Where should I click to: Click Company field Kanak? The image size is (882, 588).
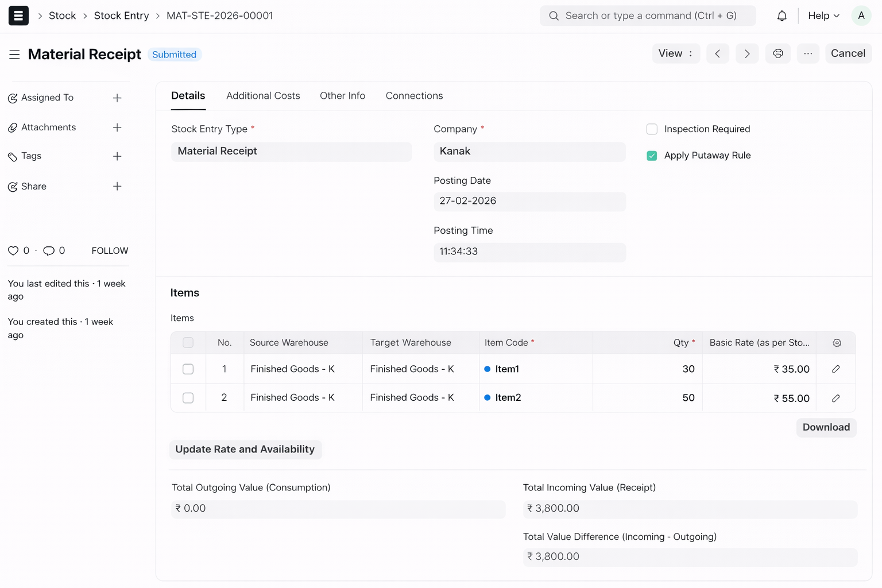pos(529,152)
